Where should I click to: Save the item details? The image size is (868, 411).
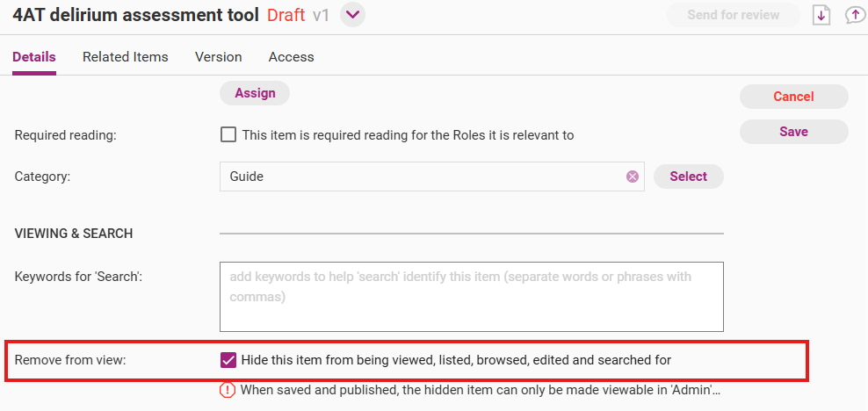[793, 132]
